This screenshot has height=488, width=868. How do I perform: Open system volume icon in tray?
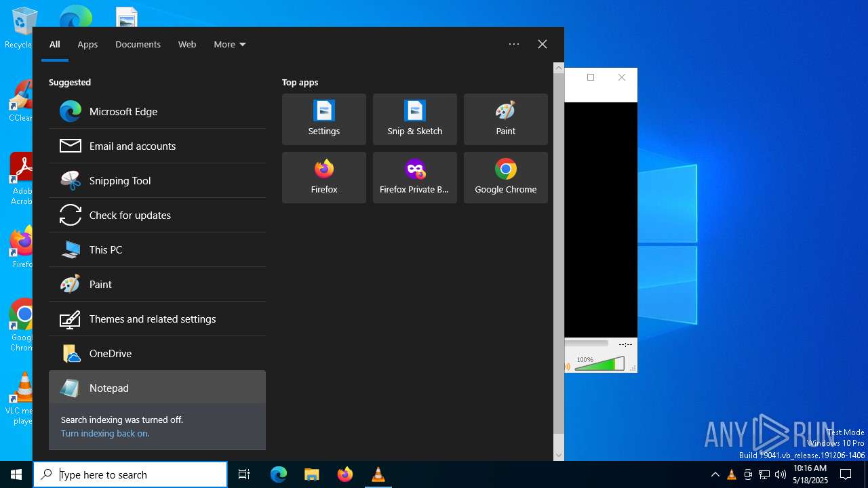781,474
